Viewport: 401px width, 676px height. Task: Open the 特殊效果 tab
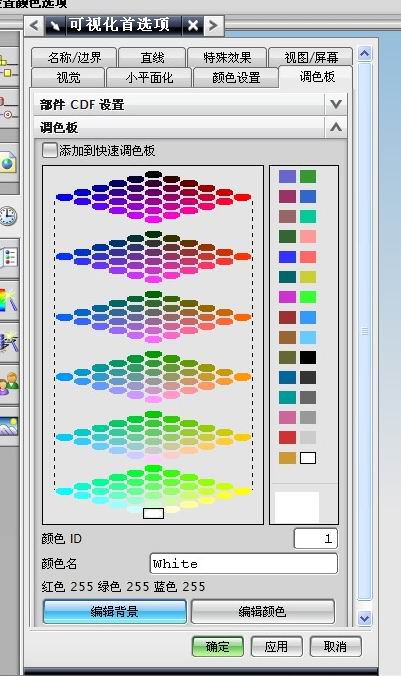pos(227,57)
